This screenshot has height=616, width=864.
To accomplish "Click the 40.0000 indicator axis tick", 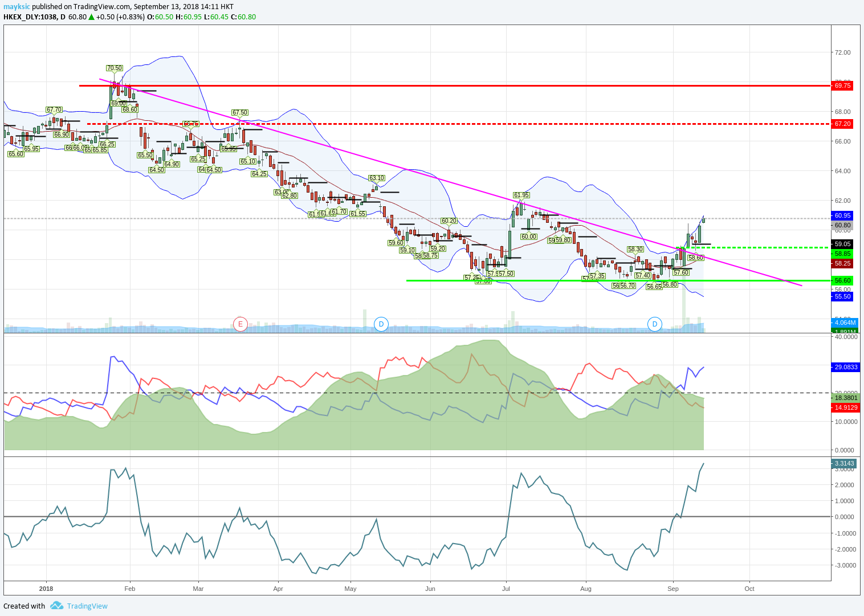I will pos(846,337).
